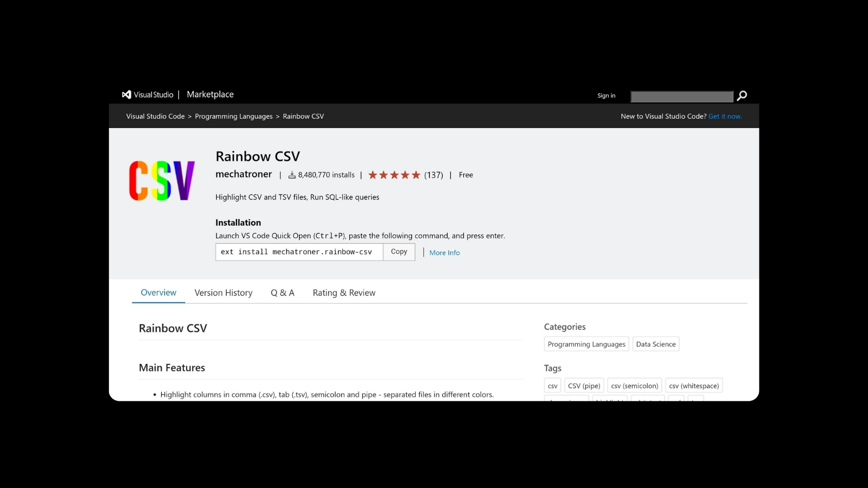Click the csv (whitespace) tag
This screenshot has width=868, height=488.
(694, 386)
